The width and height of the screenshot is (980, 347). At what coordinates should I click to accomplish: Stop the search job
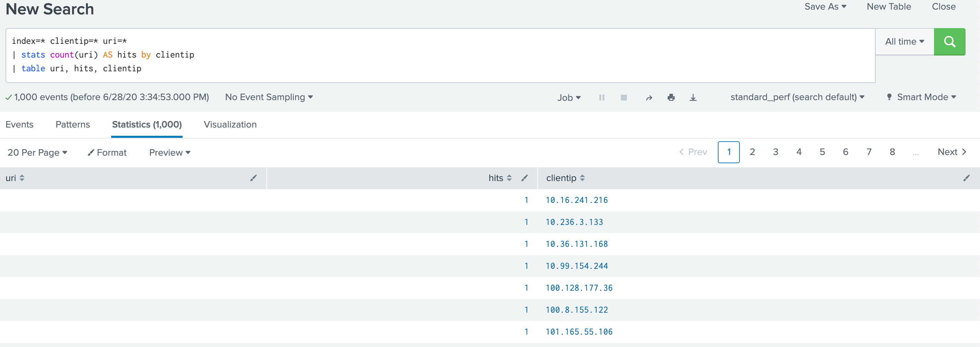623,97
